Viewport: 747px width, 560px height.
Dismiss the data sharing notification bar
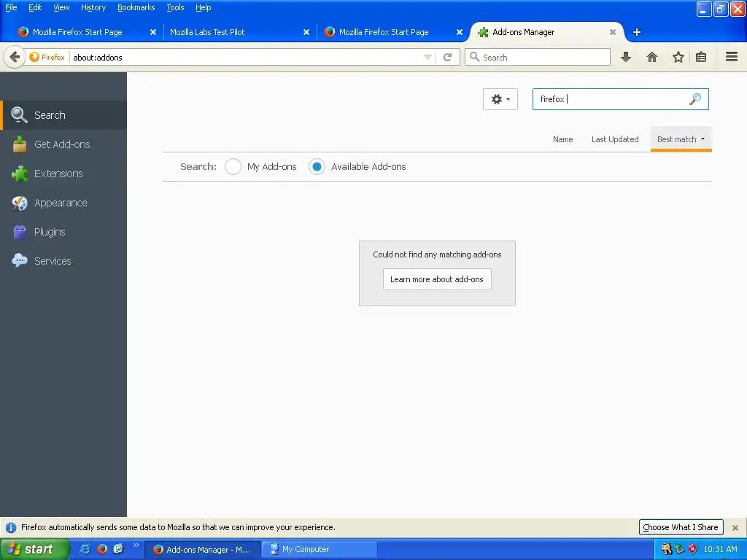point(735,528)
